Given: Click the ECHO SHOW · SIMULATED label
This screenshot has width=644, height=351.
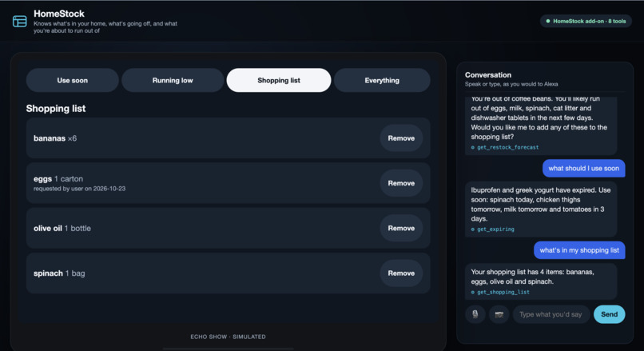Looking at the screenshot, I should (x=228, y=337).
